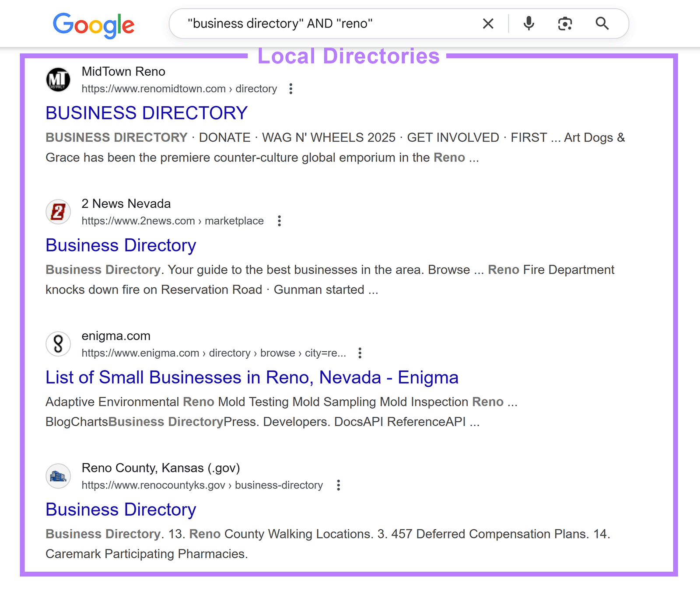The width and height of the screenshot is (700, 591).
Task: Open Google Lens image search
Action: 565,24
